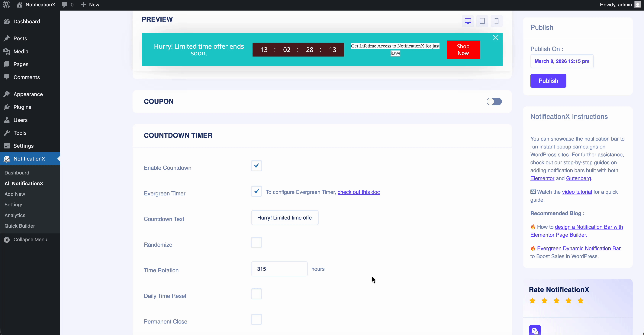Click the Publish button
The height and width of the screenshot is (335, 644).
point(548,81)
